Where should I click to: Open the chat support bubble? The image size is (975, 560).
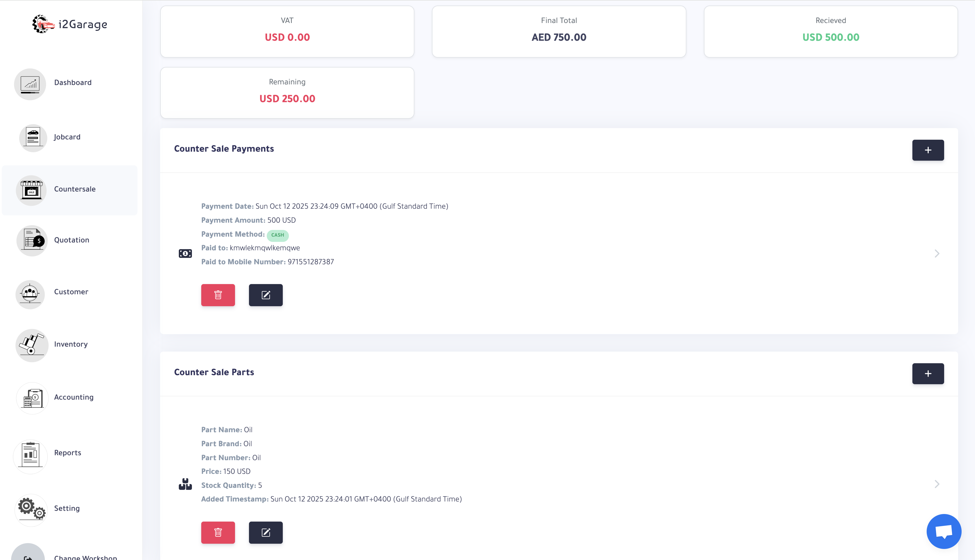click(944, 531)
